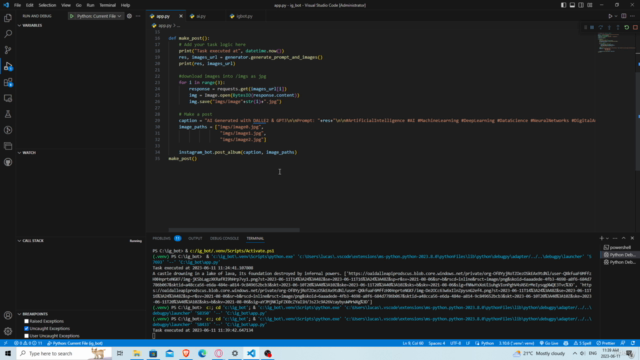640x360 pixels.
Task: Open the Edit menu
Action: point(29,5)
